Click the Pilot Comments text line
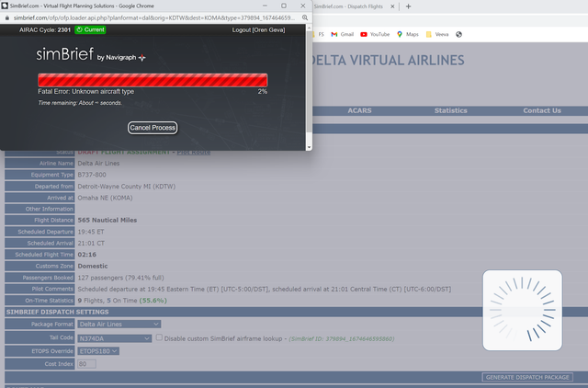The height and width of the screenshot is (388, 588). (x=265, y=289)
